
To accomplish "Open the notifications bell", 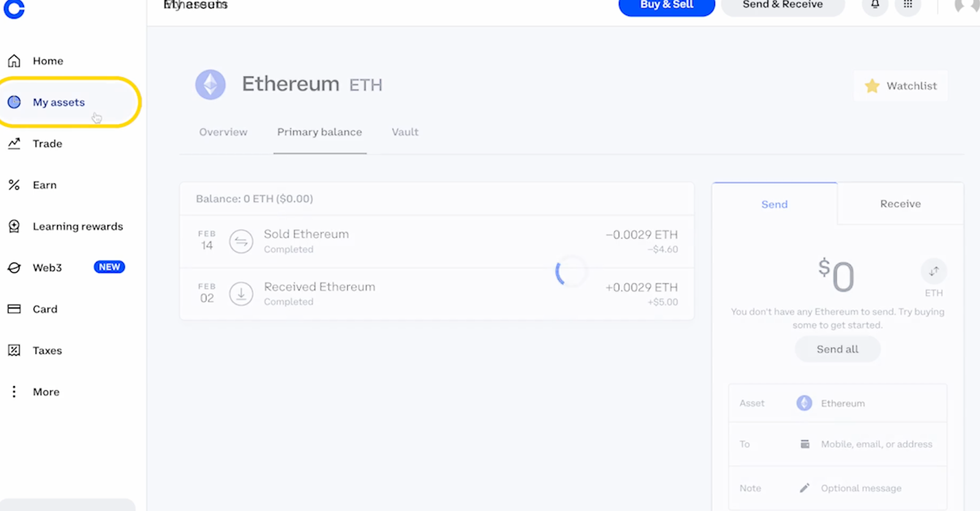I will (x=875, y=5).
